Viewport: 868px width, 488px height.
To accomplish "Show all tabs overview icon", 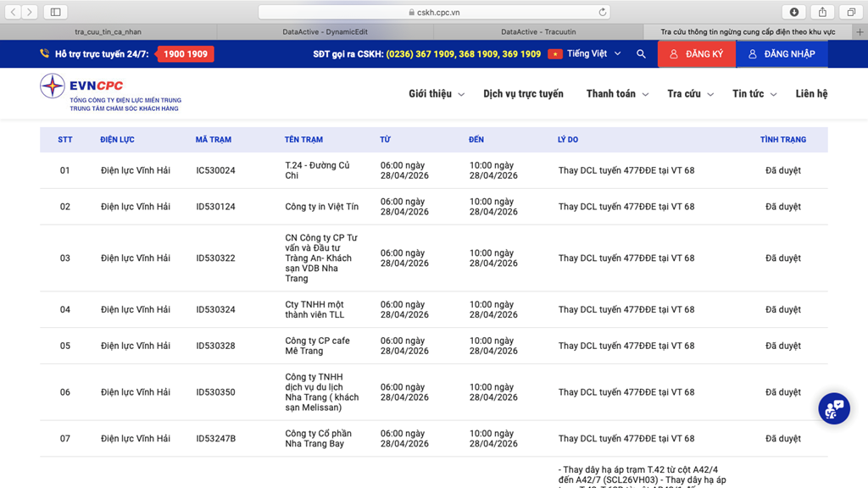I will [x=850, y=12].
